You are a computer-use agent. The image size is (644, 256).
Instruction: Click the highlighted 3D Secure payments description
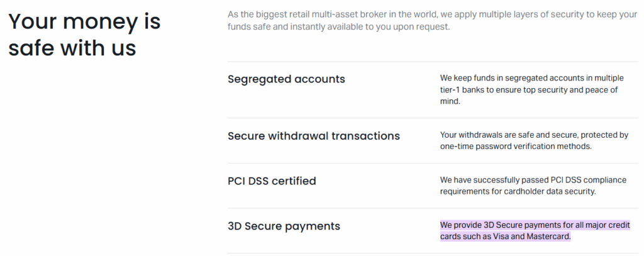click(535, 231)
